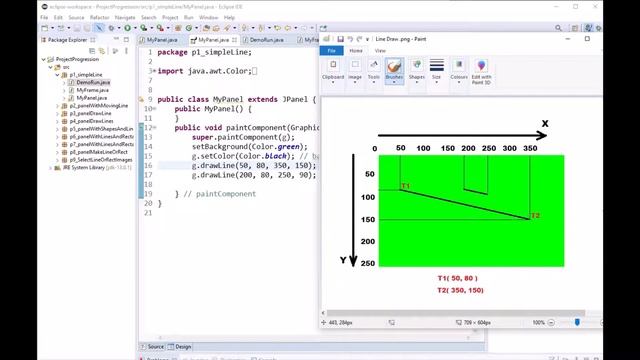Expand the p3_panelDrawLine package
640x360 pixels.
[x=58, y=113]
